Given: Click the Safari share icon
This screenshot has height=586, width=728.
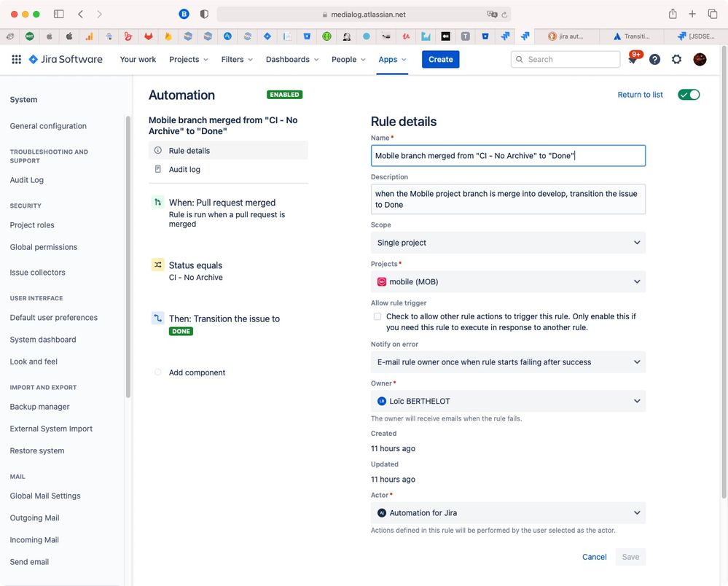Looking at the screenshot, I should 673,14.
